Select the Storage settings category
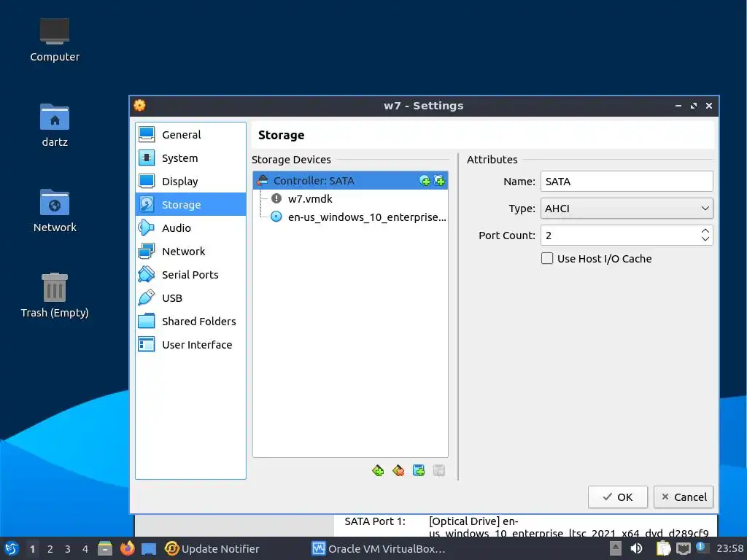747x560 pixels. pyautogui.click(x=190, y=205)
